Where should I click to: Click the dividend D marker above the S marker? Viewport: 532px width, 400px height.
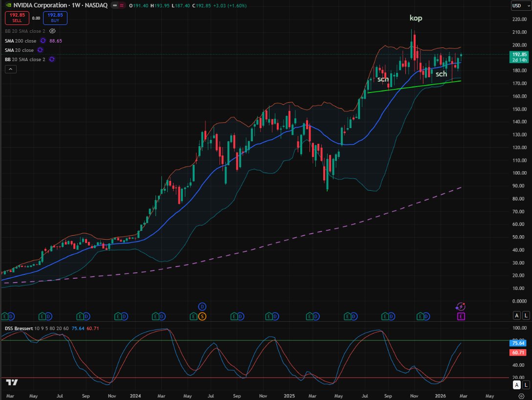(x=202, y=307)
